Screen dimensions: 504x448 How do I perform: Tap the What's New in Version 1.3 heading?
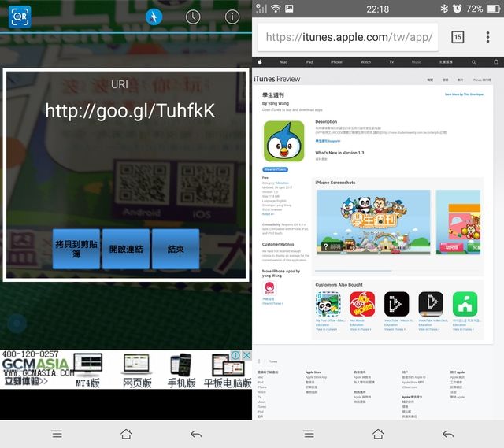click(339, 153)
